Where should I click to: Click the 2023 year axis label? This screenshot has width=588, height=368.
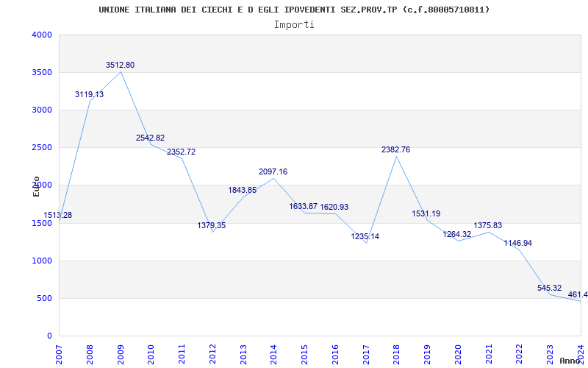550,355
